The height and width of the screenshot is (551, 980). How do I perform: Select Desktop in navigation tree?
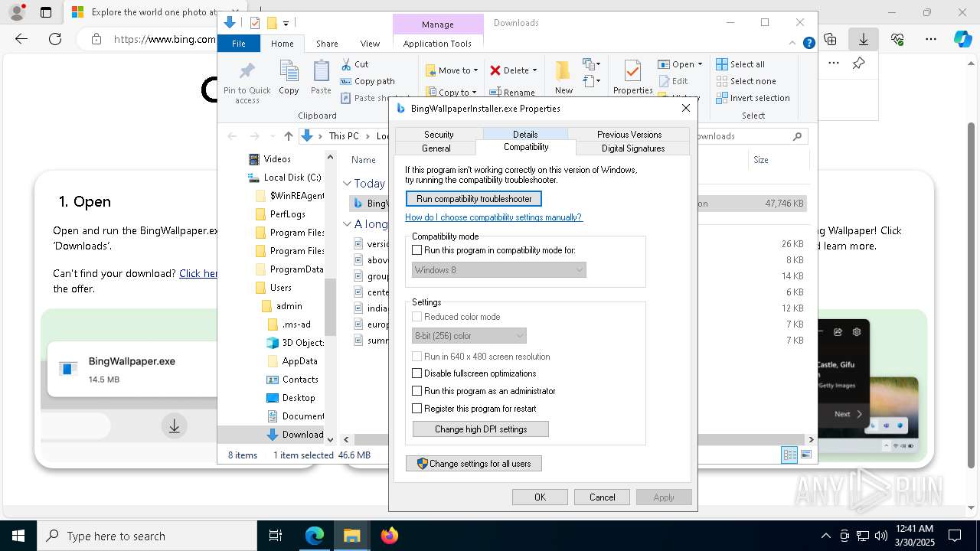point(290,398)
